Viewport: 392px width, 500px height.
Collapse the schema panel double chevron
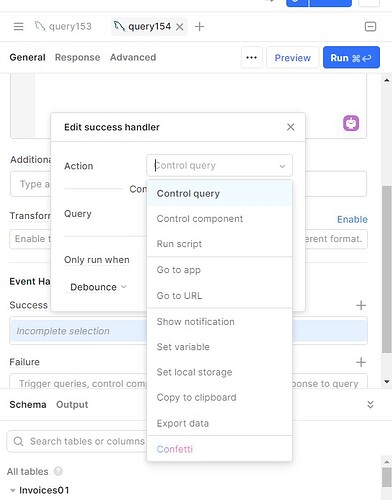[370, 405]
